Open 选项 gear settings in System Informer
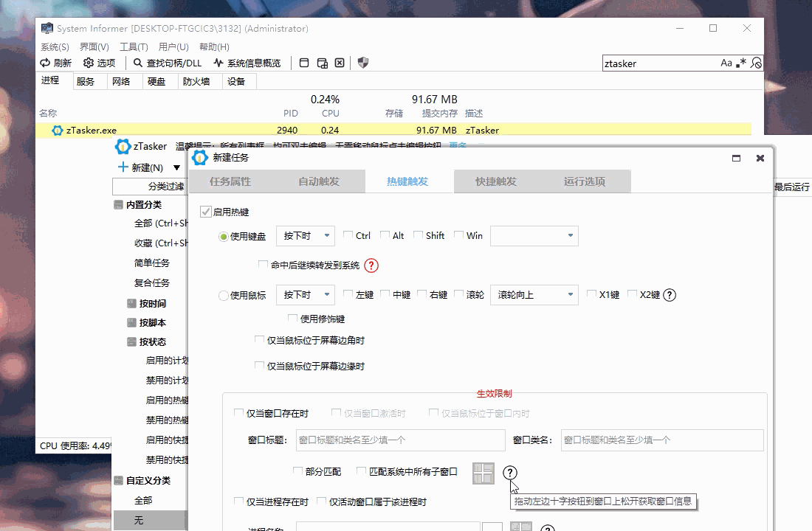This screenshot has width=812, height=531. pos(89,63)
